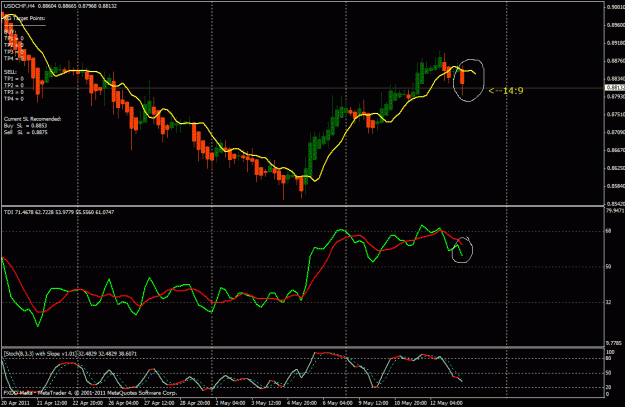The height and width of the screenshot is (407, 625).
Task: Click the 9.7785 value on TDI scale
Action: (x=614, y=343)
